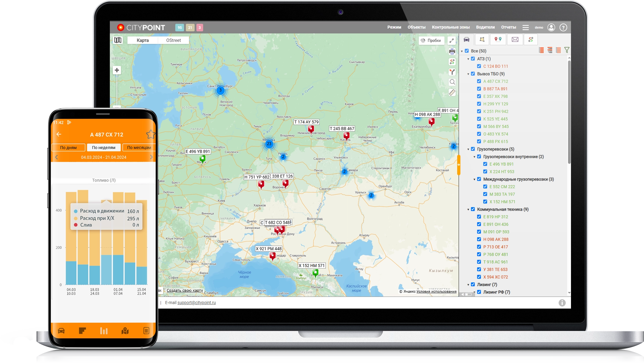The height and width of the screenshot is (363, 644).
Task: Tap the back arrow on the phone
Action: coord(59,134)
